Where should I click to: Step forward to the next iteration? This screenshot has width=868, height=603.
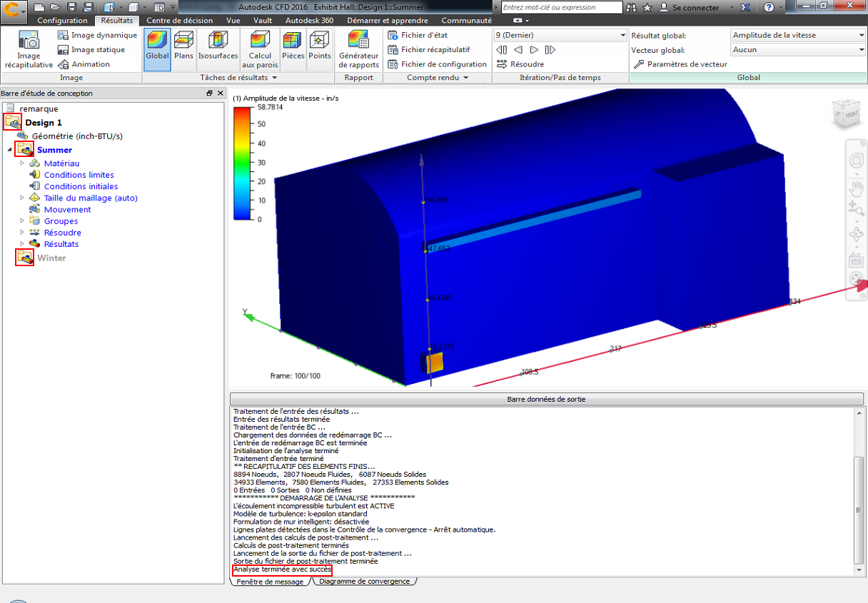[534, 50]
